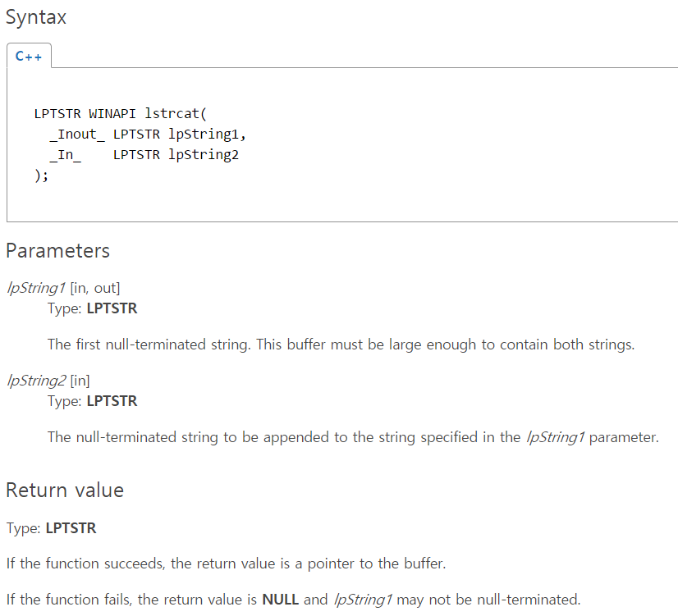678x616 pixels.
Task: Click "The first null-terminated string" description
Action: tap(148, 345)
